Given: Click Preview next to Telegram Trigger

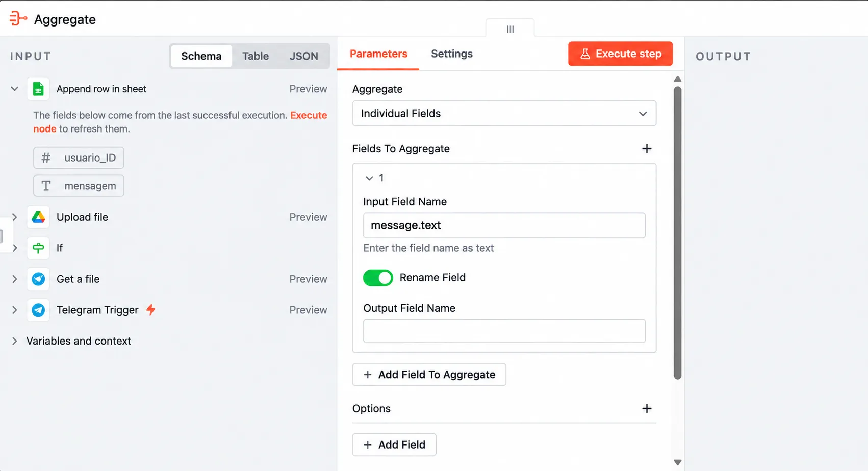Looking at the screenshot, I should 308,310.
